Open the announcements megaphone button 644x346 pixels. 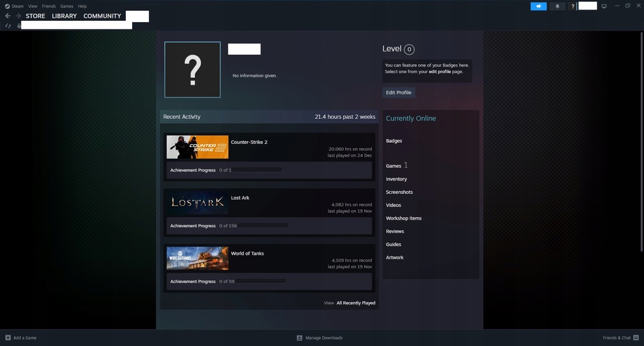click(x=538, y=6)
